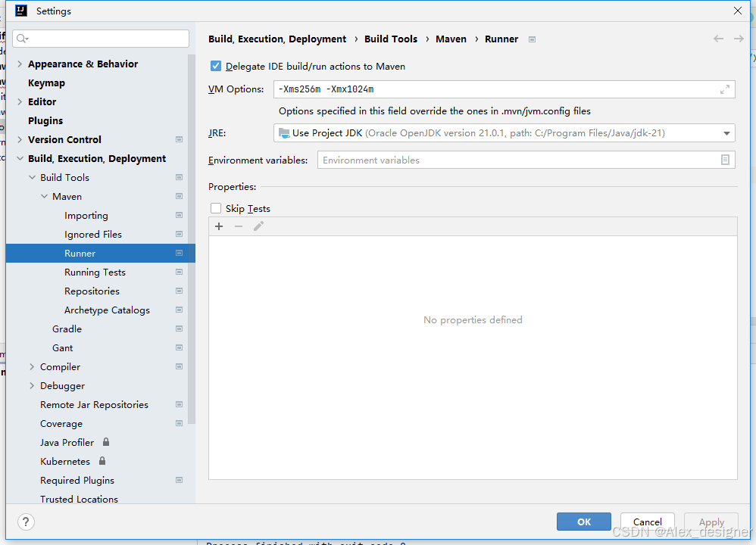Select Plugins in the settings tree
The width and height of the screenshot is (756, 545).
[x=45, y=121]
